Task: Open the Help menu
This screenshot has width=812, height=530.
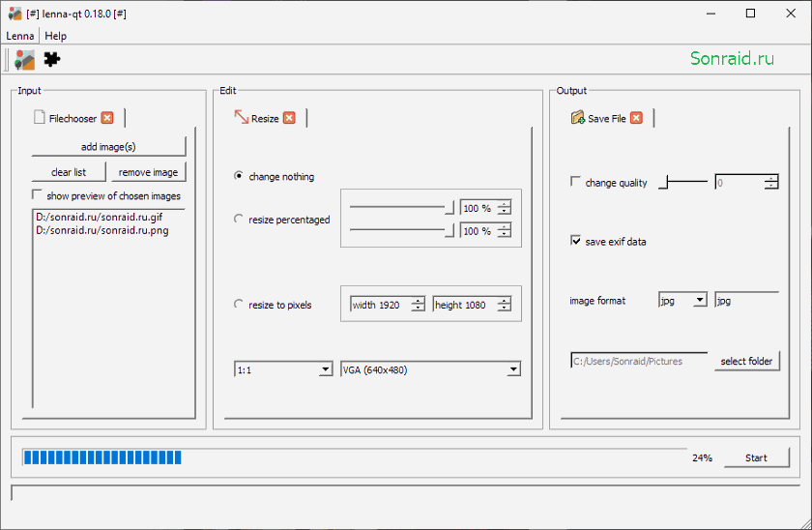Action: coord(55,36)
